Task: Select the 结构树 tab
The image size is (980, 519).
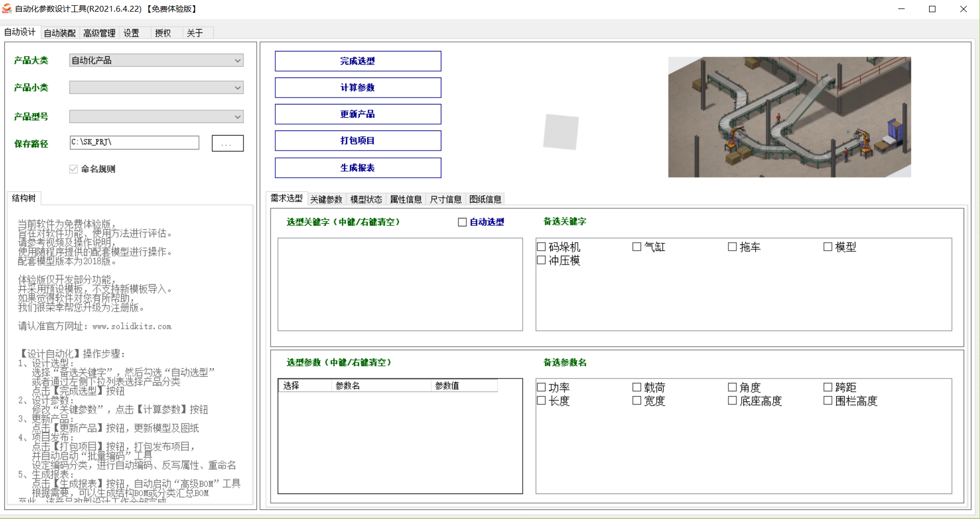Action: pos(24,198)
